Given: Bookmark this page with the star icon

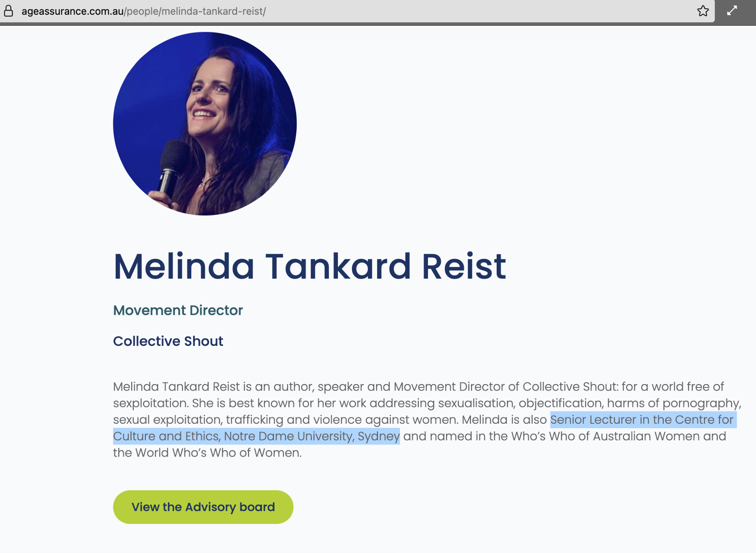Looking at the screenshot, I should 703,11.
